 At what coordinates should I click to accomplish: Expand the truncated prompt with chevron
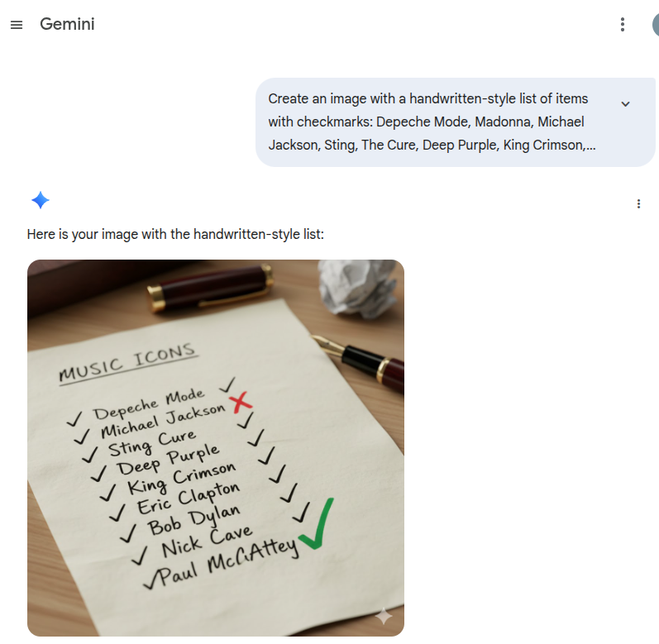[625, 104]
